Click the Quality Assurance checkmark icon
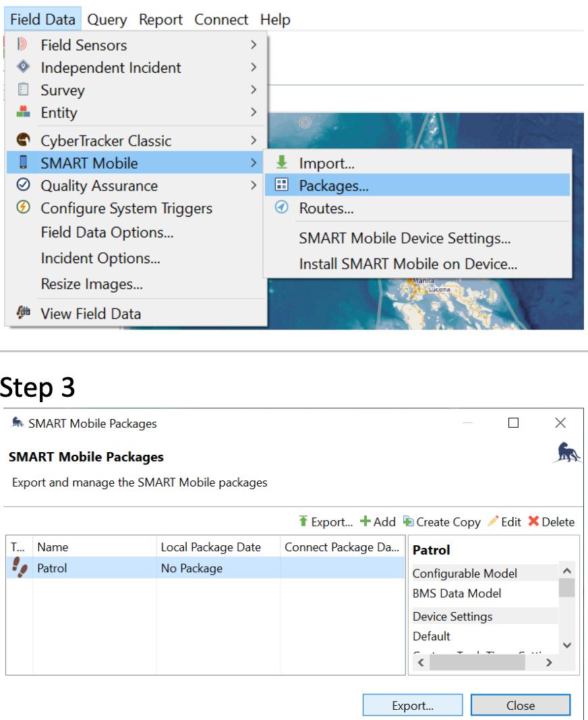The width and height of the screenshot is (588, 720). [x=23, y=185]
